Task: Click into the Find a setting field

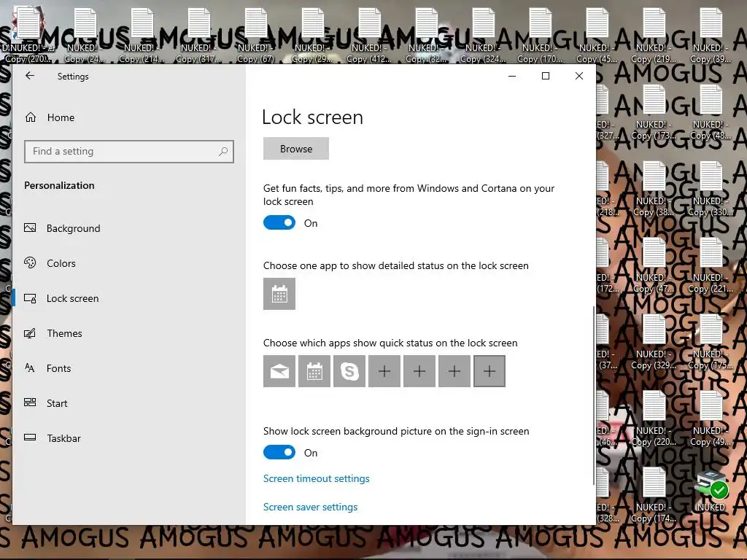Action: pos(129,152)
